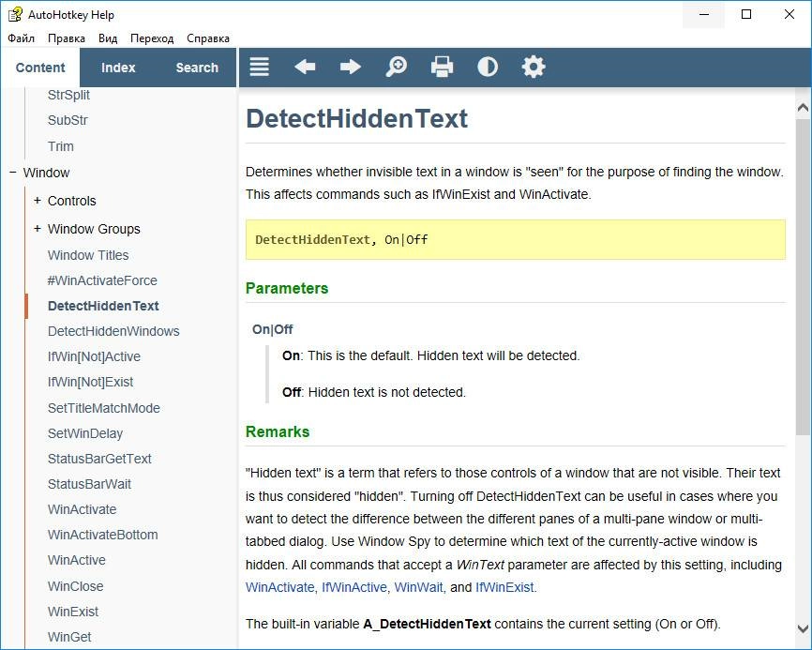
Task: Open the Справка menu
Action: pos(208,38)
